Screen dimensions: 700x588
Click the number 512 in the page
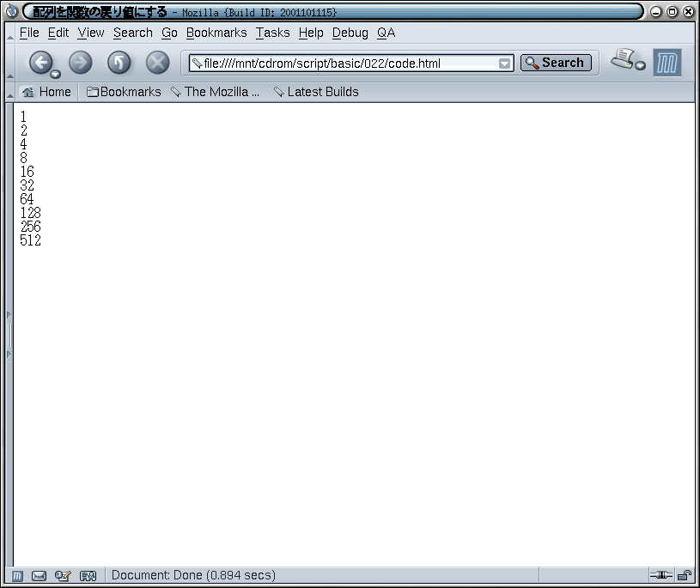(30, 240)
